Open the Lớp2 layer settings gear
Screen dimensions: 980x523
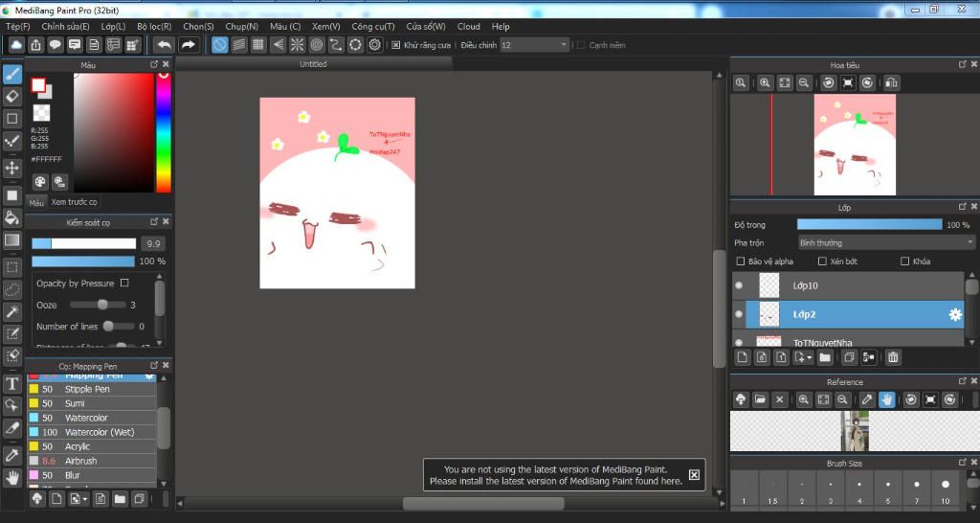pos(955,315)
